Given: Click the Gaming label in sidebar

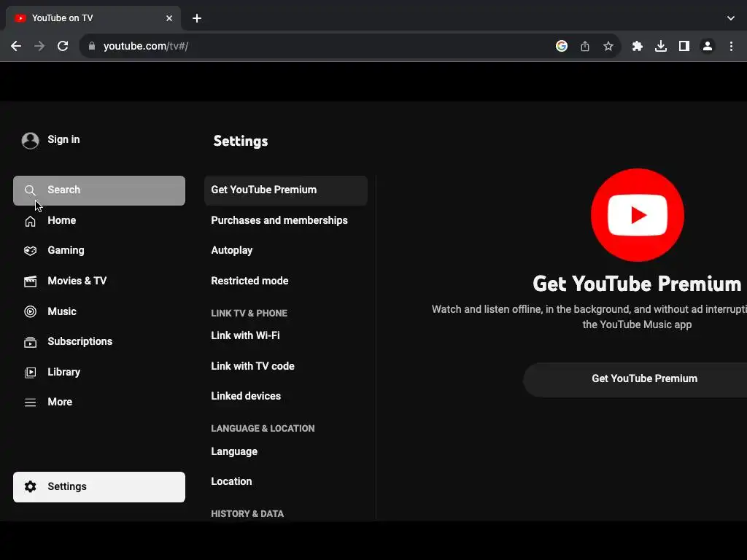Looking at the screenshot, I should [x=66, y=251].
